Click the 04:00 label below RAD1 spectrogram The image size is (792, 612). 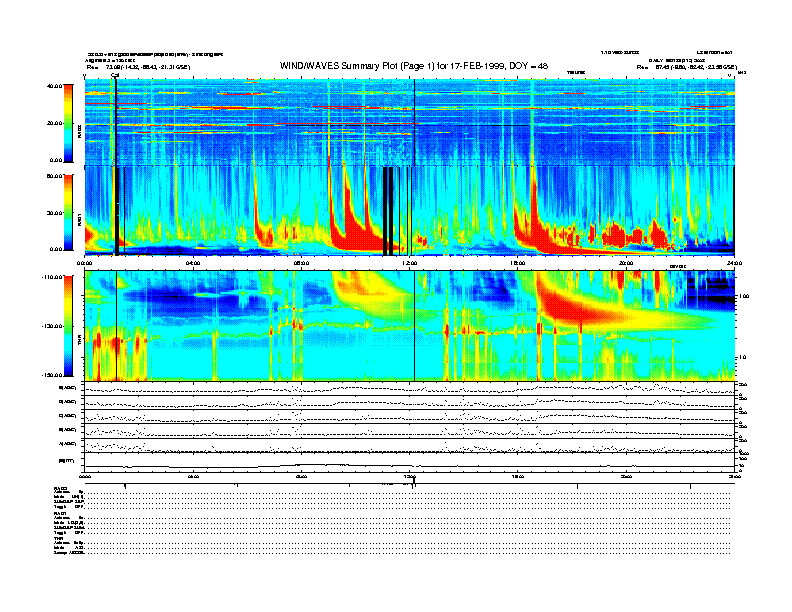[x=193, y=263]
